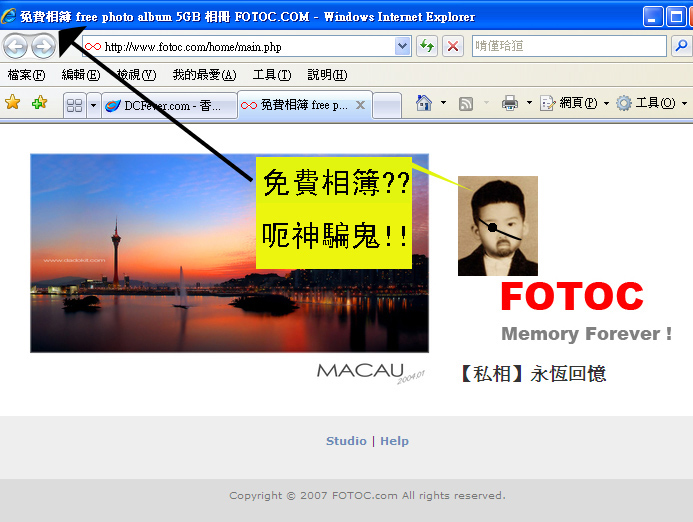
Task: Open the 編輯(E) menu
Action: point(81,75)
